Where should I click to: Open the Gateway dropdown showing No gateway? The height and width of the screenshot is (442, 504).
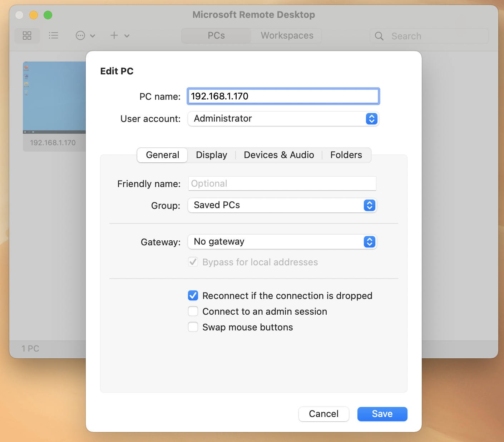(x=282, y=242)
